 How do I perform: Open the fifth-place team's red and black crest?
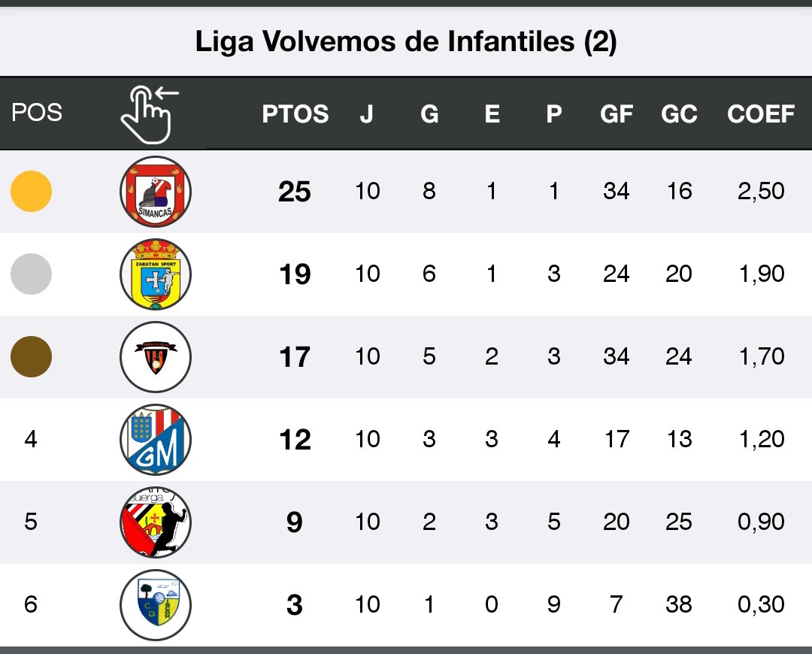(x=156, y=522)
